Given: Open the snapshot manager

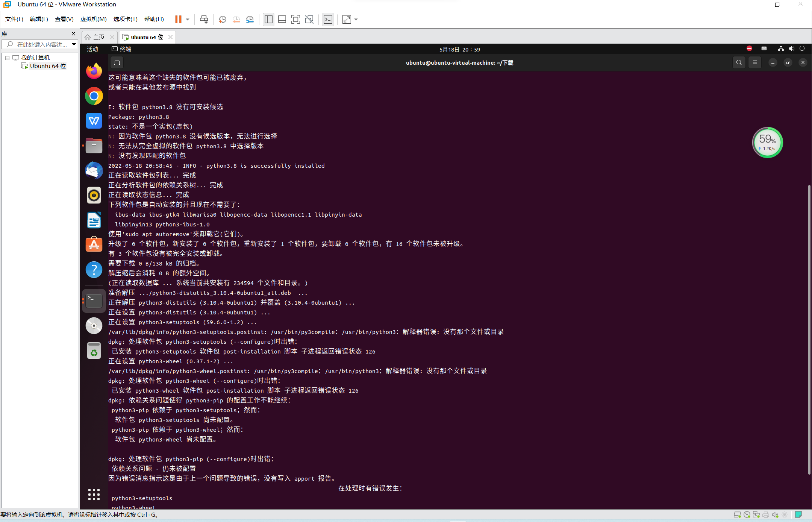Looking at the screenshot, I should pos(250,19).
